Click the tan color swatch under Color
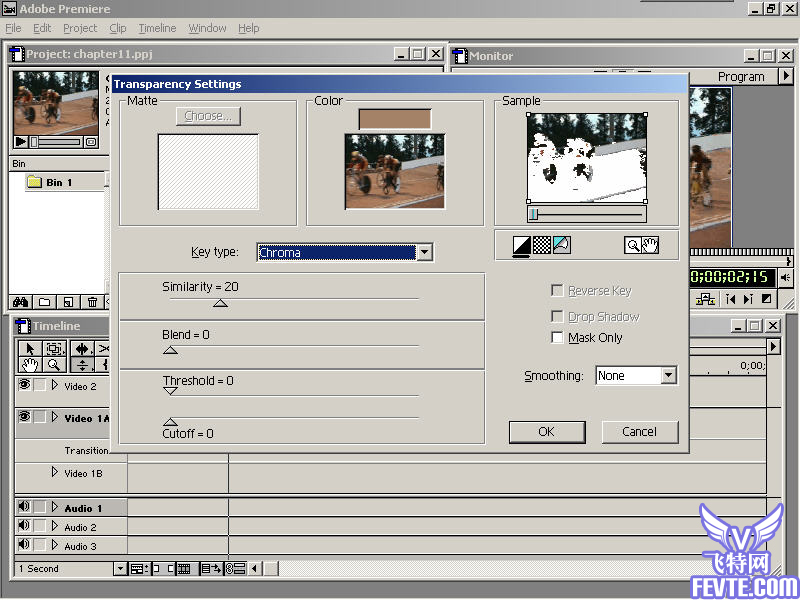Viewport: 800px width, 600px height. 395,119
